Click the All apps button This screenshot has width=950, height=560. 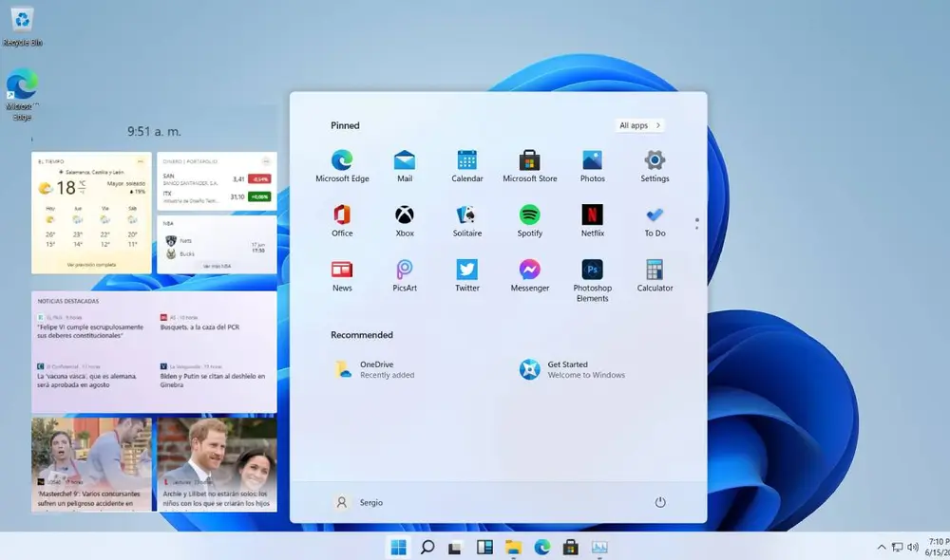[637, 124]
